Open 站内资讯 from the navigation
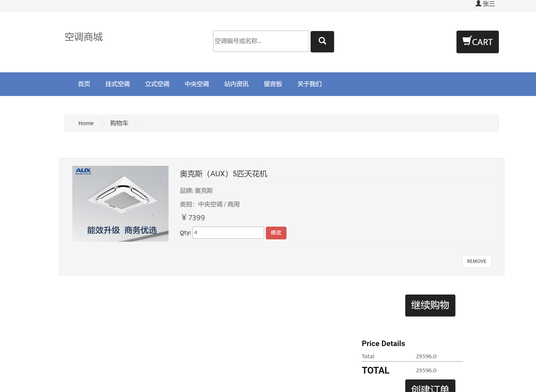This screenshot has height=392, width=536. tap(236, 84)
